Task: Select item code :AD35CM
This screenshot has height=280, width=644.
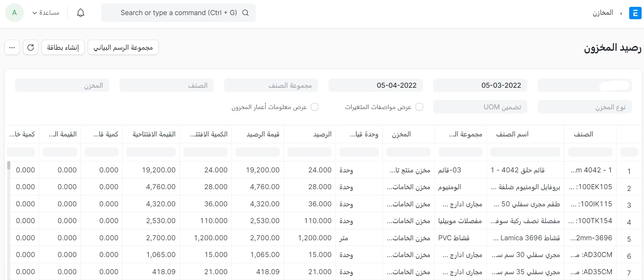Action: [590, 272]
